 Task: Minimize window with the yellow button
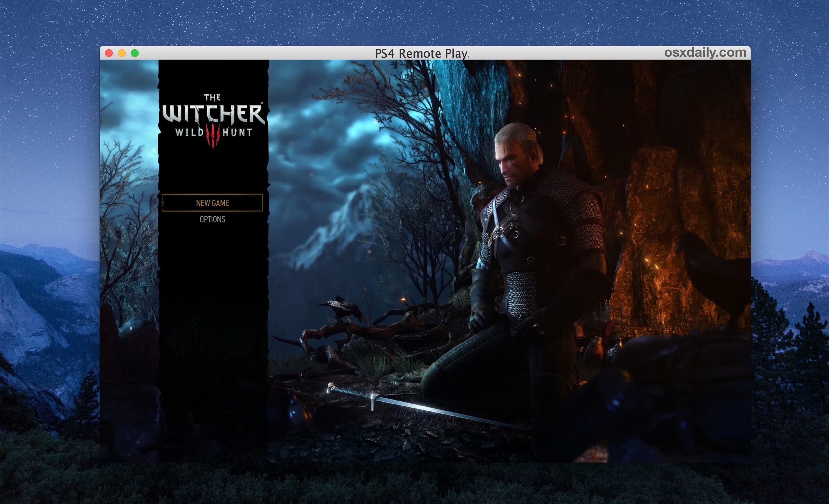[x=122, y=53]
